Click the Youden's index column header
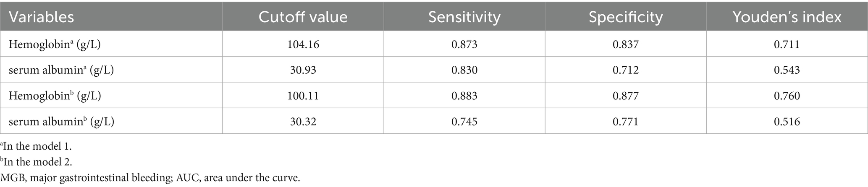The height and width of the screenshot is (187, 868). 787,17
